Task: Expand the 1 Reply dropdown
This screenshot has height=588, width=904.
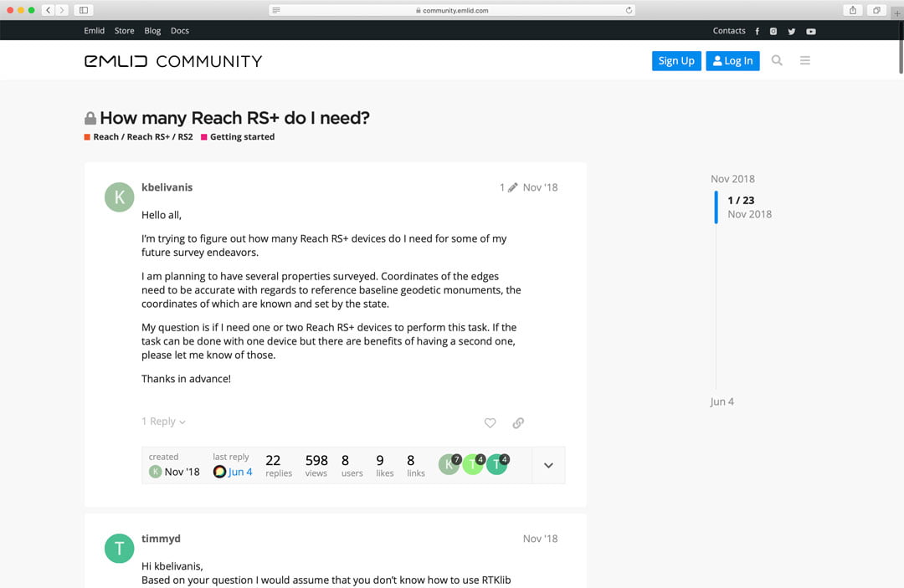Action: tap(164, 422)
